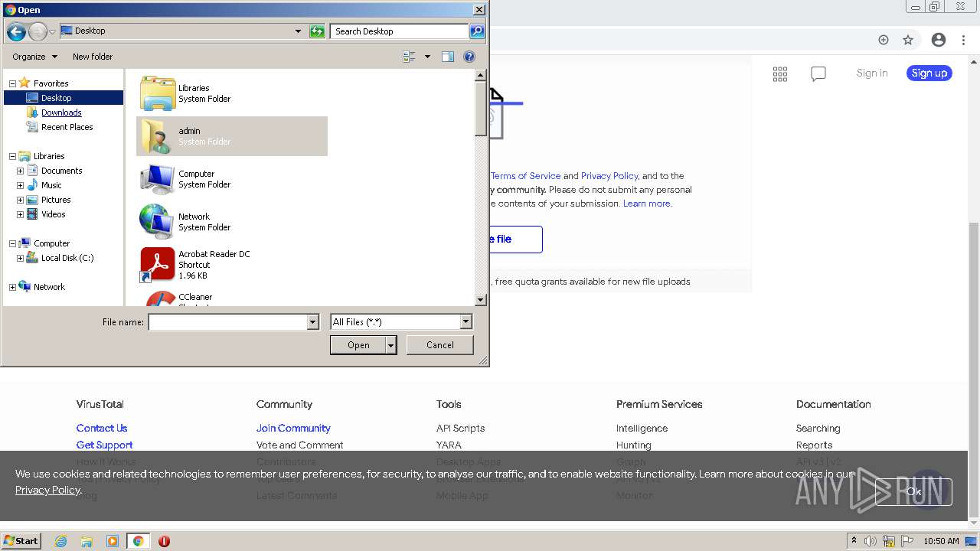Viewport: 980px width, 551px height.
Task: Collapse the Favorites tree node
Action: (x=12, y=83)
